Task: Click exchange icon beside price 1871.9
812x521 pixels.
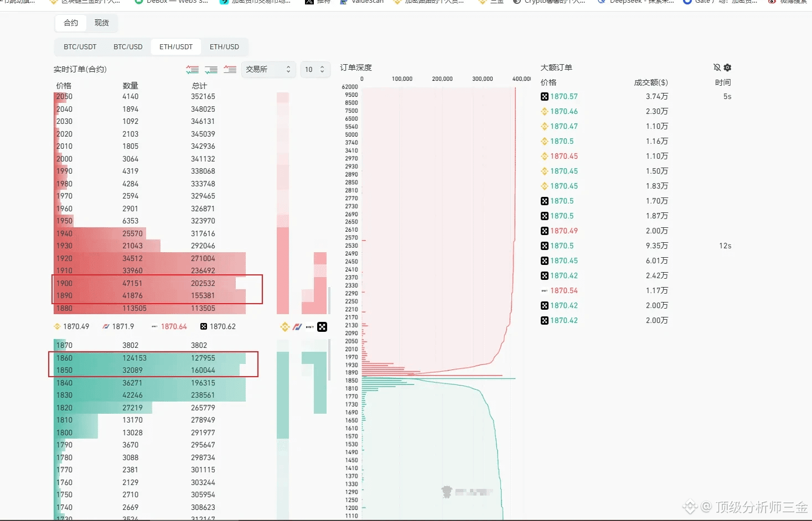Action: click(106, 326)
